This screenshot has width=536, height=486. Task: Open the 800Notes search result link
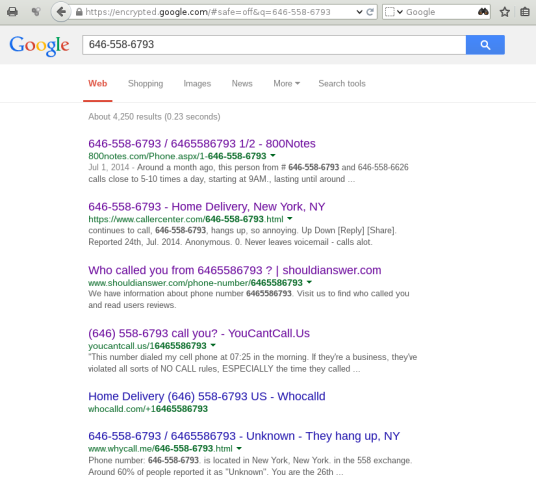(202, 144)
